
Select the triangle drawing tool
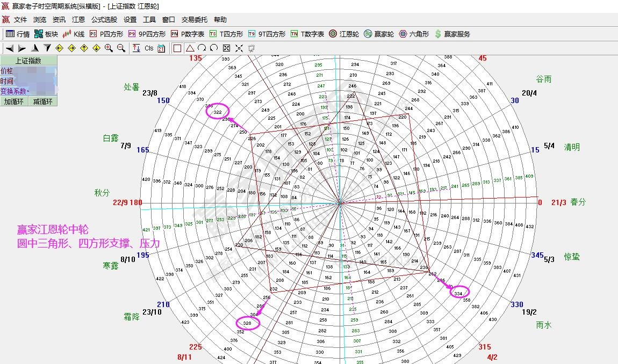tap(190, 48)
